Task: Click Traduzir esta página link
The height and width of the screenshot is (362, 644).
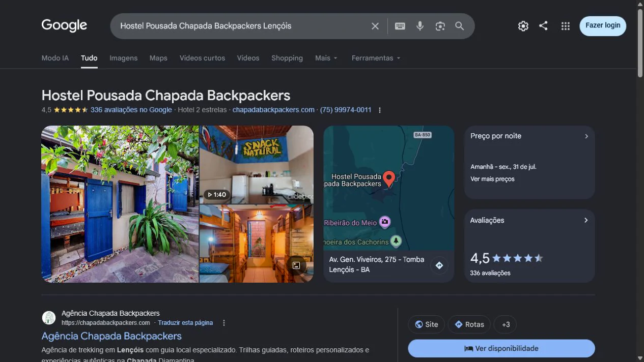Action: 185,323
